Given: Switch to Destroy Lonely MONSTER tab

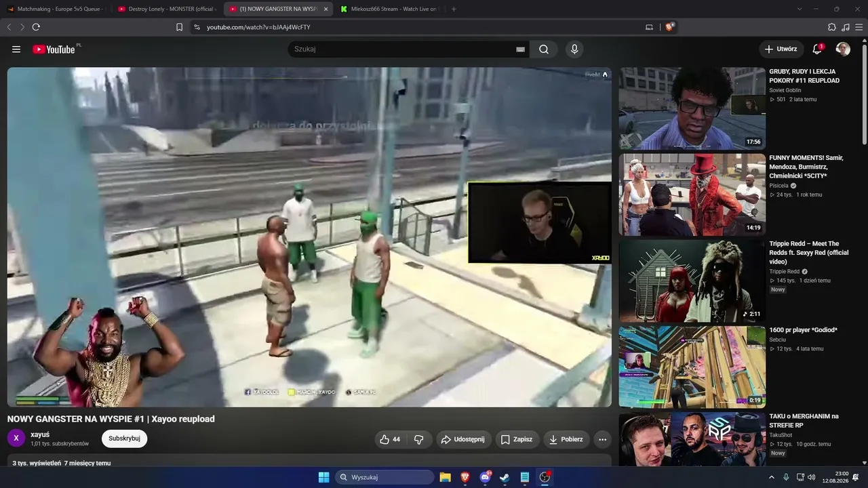Looking at the screenshot, I should [x=166, y=9].
